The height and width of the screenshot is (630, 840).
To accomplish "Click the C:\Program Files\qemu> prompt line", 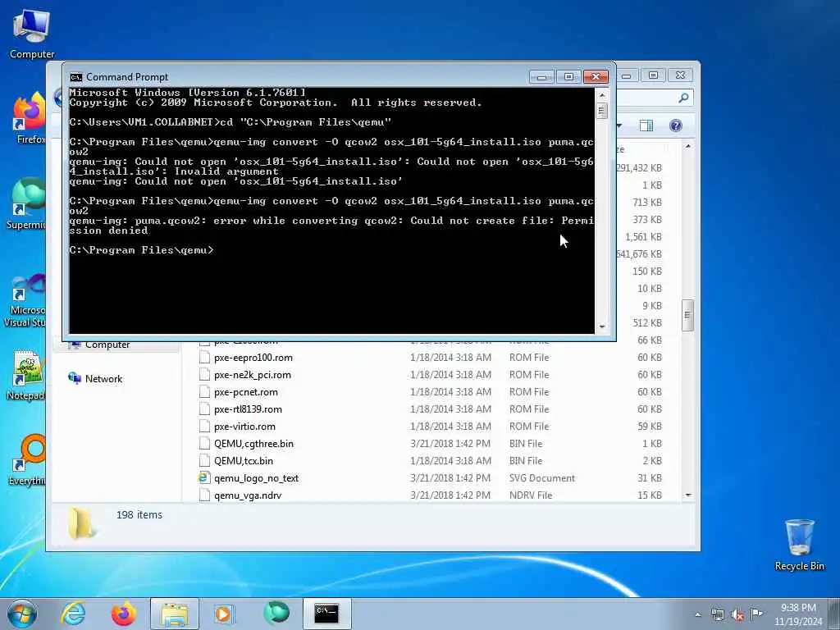I will 141,250.
